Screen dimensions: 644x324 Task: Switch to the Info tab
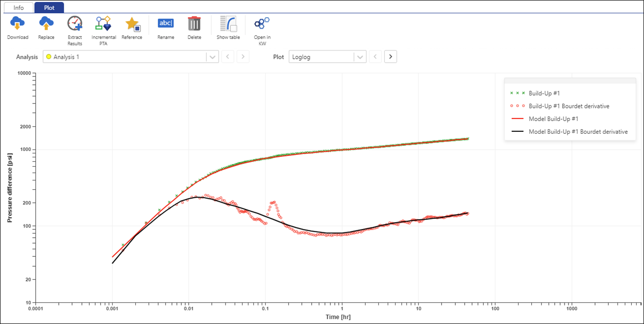click(18, 8)
